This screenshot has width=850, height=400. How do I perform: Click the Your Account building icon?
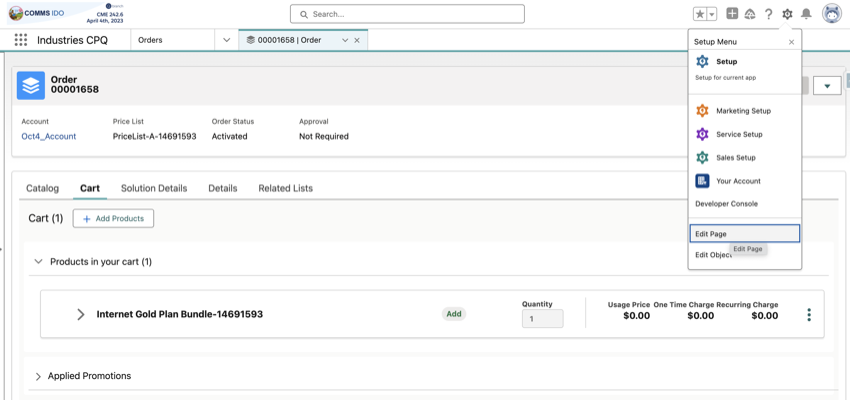[702, 181]
